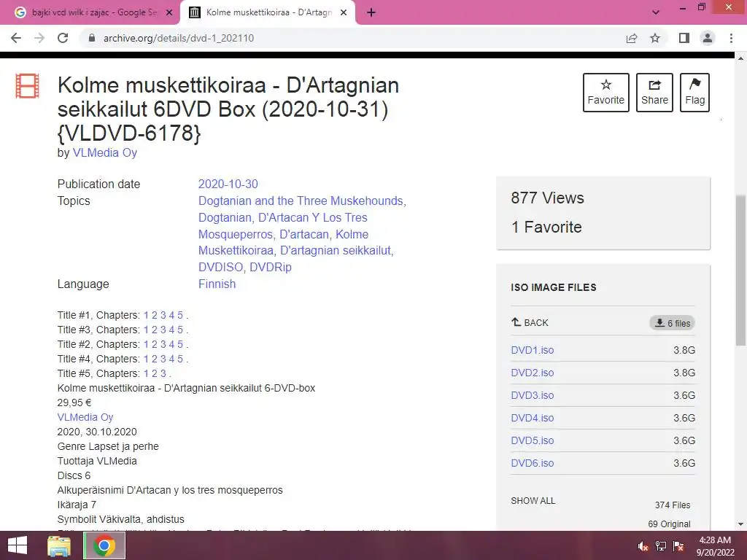Click the 69 Original files count
Image resolution: width=747 pixels, height=560 pixels.
(x=669, y=524)
